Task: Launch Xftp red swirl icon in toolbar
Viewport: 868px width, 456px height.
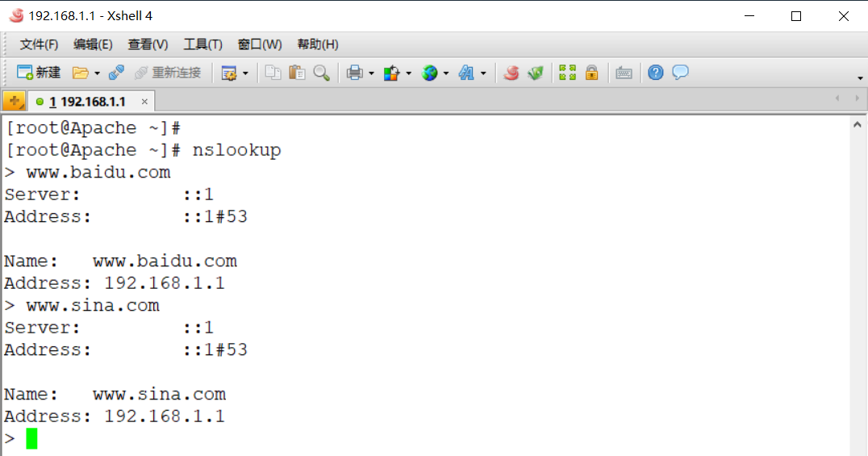Action: [x=511, y=73]
